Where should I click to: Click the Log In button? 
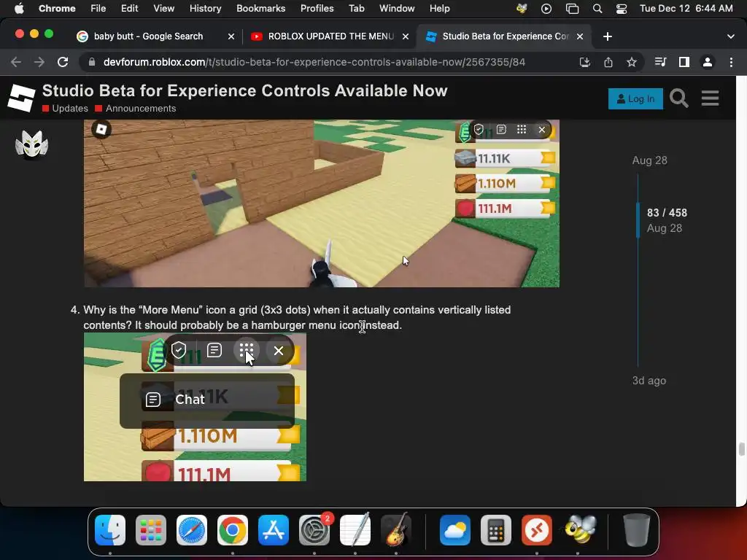(635, 98)
